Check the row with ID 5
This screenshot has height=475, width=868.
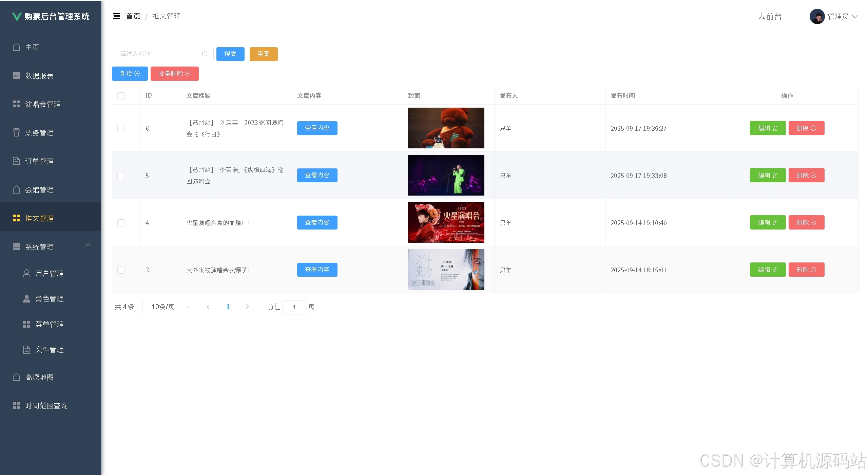click(121, 176)
